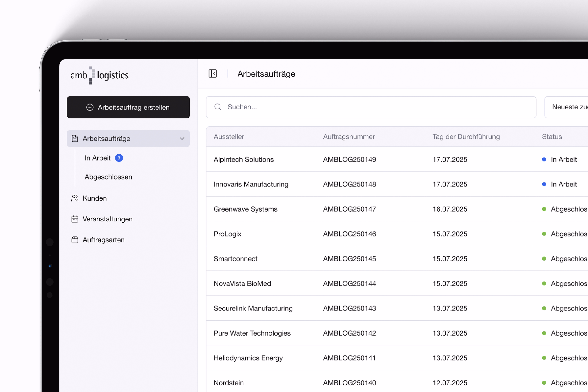Click the In Arbeit status of Innovaris Manufacturing

tap(559, 184)
